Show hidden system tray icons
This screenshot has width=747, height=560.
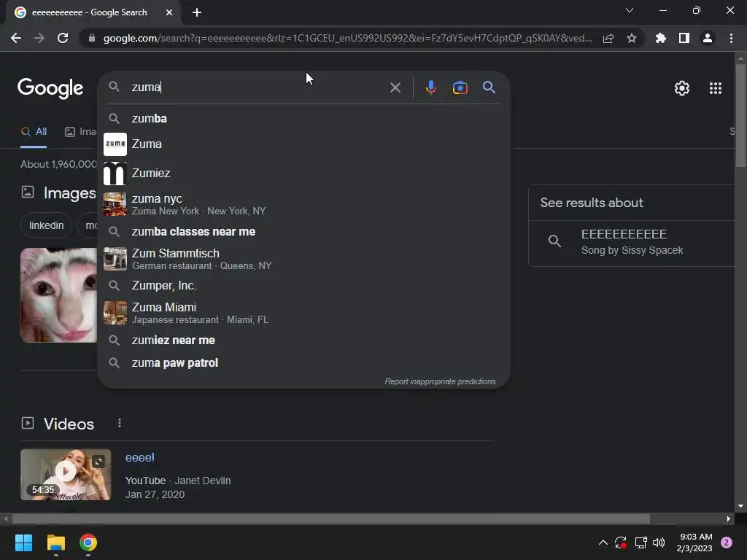tap(603, 542)
